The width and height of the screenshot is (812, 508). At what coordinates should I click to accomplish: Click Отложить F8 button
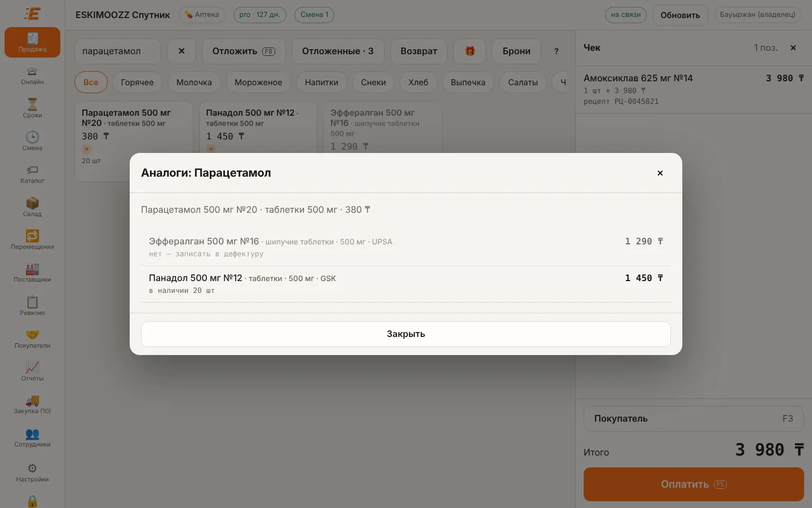244,51
